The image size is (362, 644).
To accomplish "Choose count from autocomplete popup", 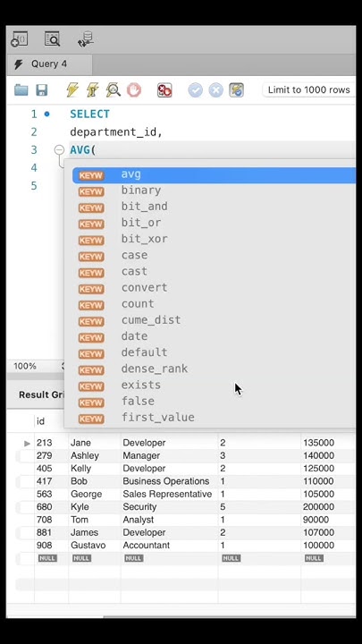I will tap(214, 304).
